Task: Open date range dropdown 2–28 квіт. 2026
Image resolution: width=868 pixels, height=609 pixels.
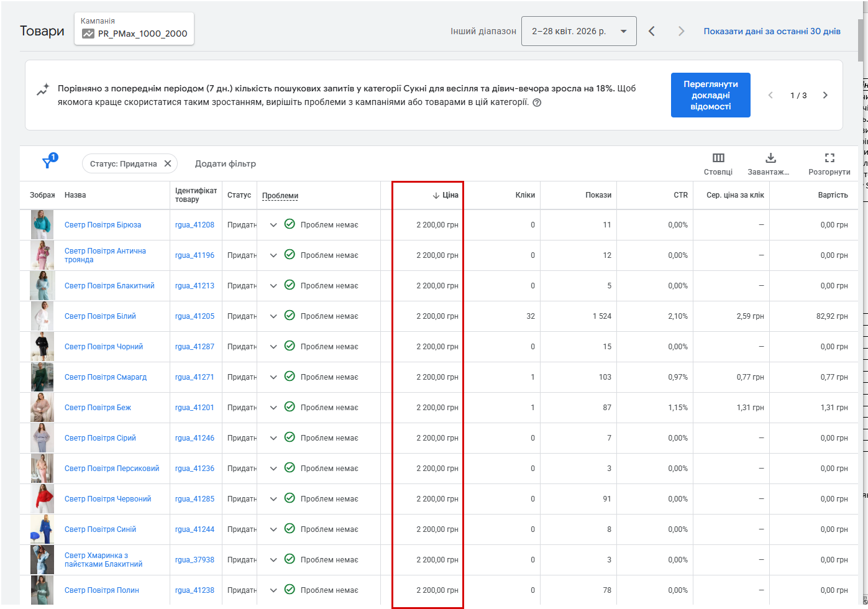Action: tap(578, 31)
